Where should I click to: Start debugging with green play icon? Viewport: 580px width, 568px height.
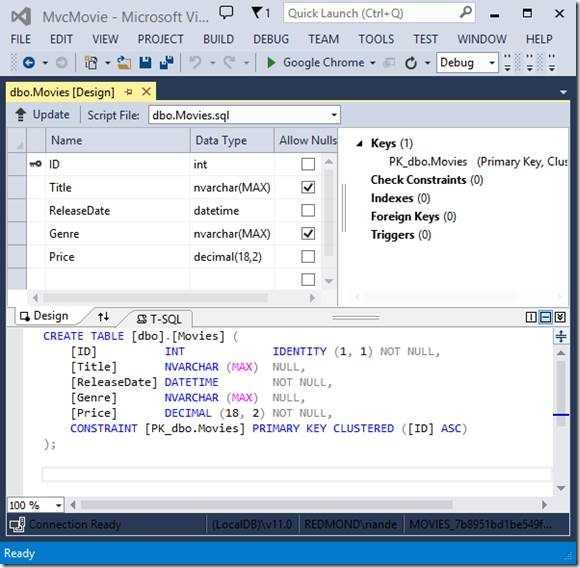click(271, 62)
